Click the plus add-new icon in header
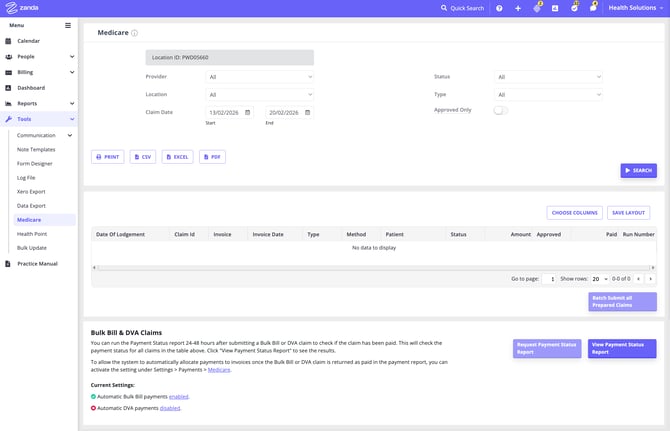The height and width of the screenshot is (431, 670). (x=517, y=8)
